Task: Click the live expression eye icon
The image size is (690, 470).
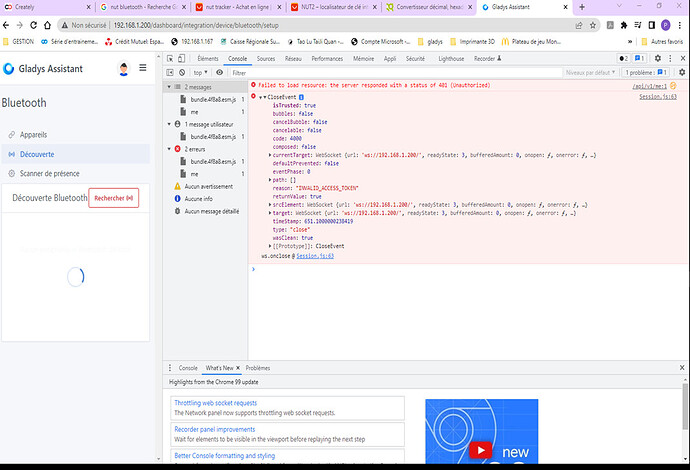Action: pyautogui.click(x=220, y=73)
